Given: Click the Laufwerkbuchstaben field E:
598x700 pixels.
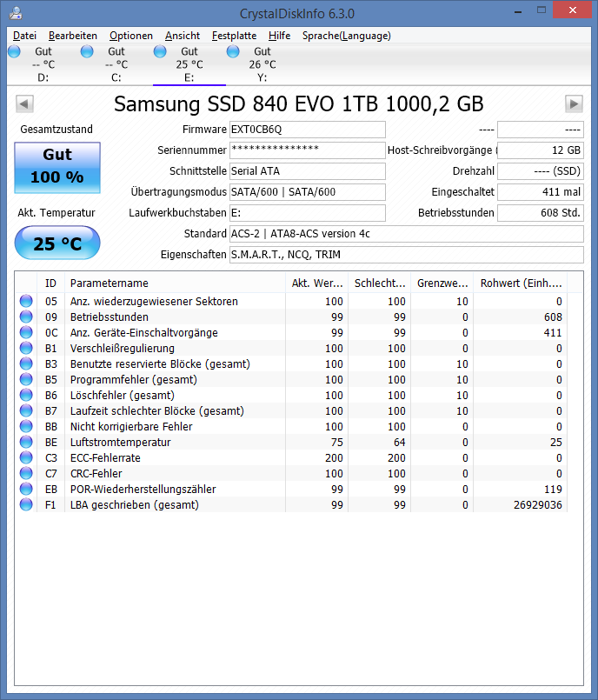Looking at the screenshot, I should (x=308, y=213).
